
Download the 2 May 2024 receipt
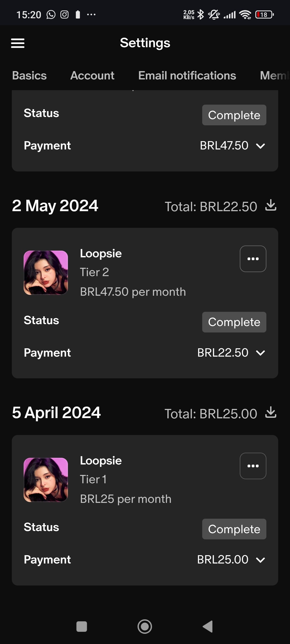tap(271, 206)
